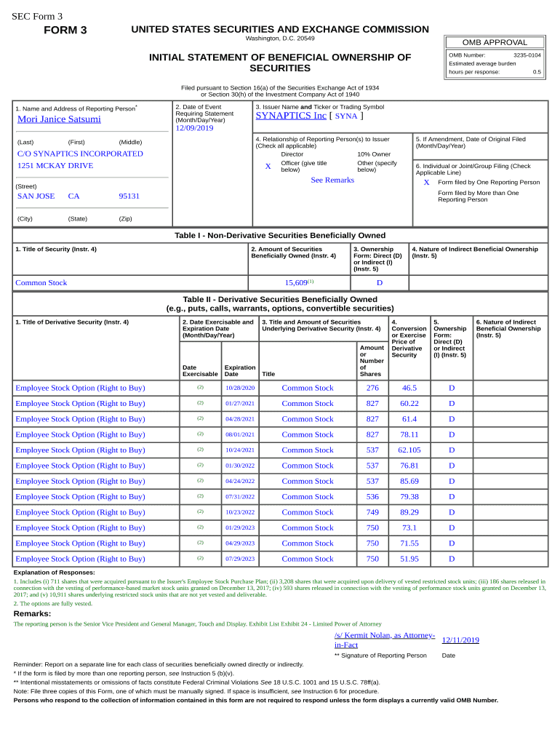Screen dimensions: 560x745
Task: Click the 276 shares amount
Action: [372, 388]
